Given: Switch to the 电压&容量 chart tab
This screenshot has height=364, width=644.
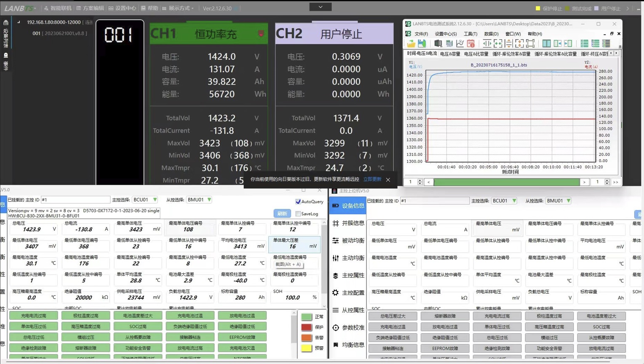Looking at the screenshot, I should pyautogui.click(x=450, y=54).
